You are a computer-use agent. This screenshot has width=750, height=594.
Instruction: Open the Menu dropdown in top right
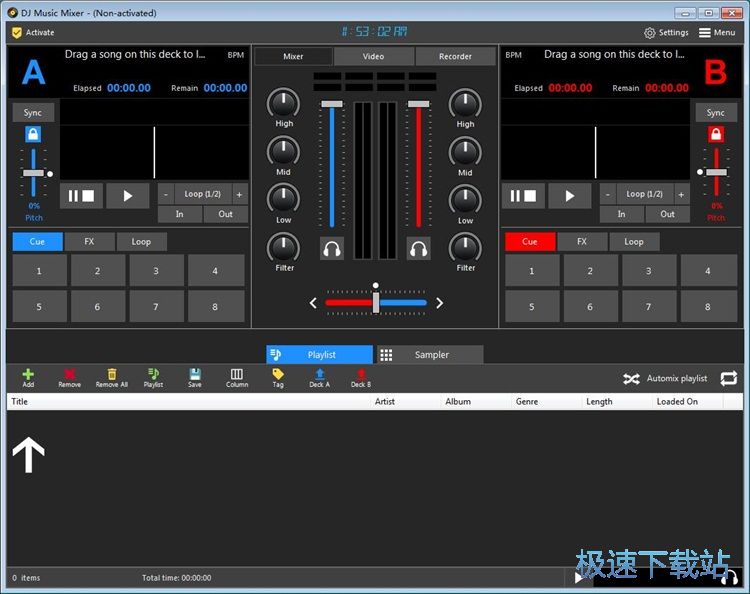717,32
